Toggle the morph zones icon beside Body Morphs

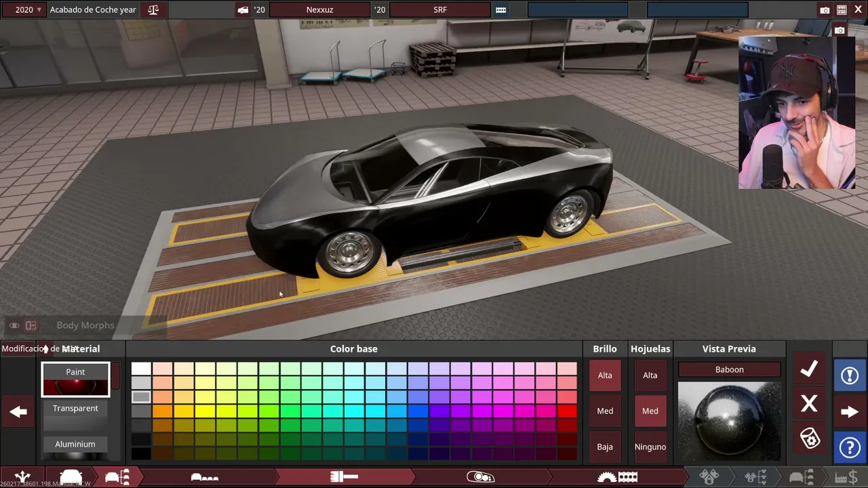[31, 326]
